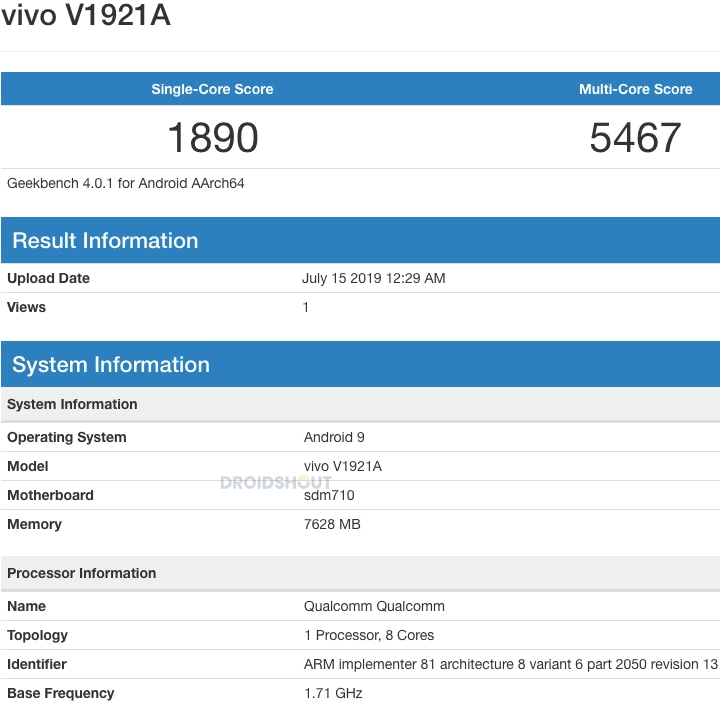Select the date July 15 2019 12:29 AM
This screenshot has width=720, height=705.
[374, 278]
